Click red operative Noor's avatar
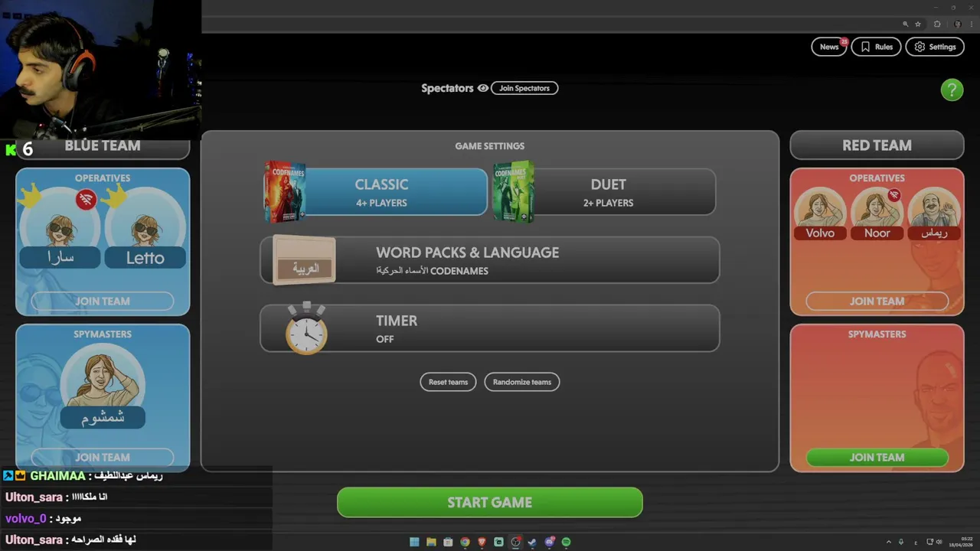 [877, 207]
